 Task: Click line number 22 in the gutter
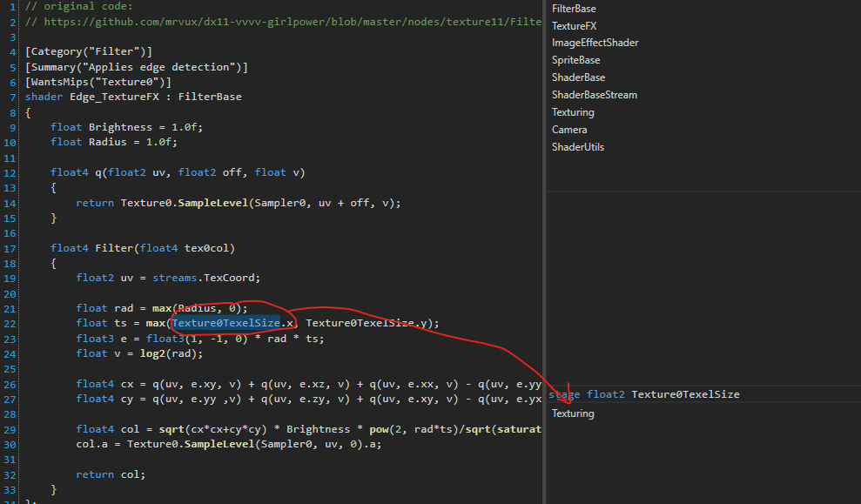10,324
